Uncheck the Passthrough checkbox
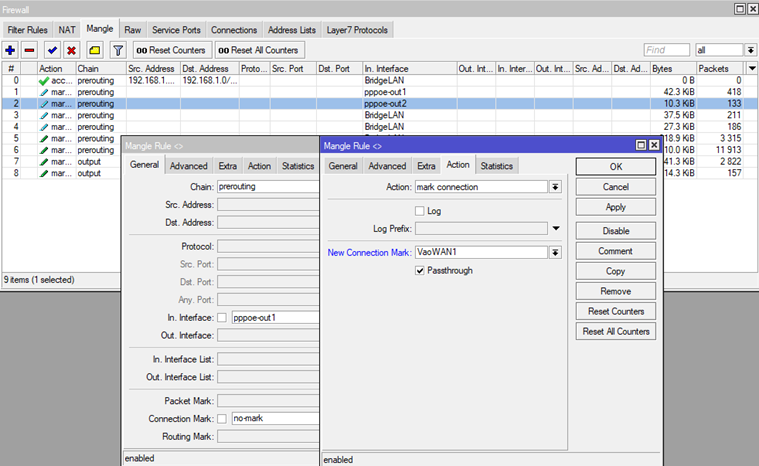This screenshot has width=759, height=466. pyautogui.click(x=420, y=270)
